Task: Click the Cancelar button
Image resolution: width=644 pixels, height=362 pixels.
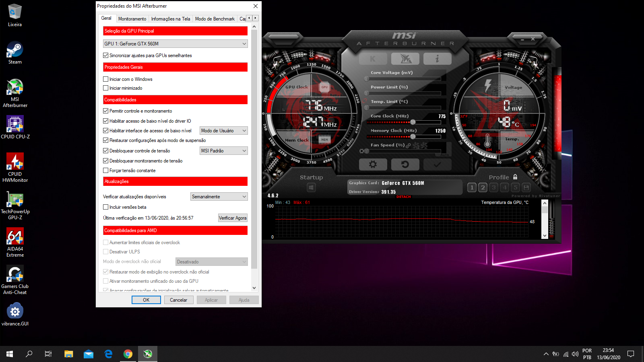Action: [179, 300]
